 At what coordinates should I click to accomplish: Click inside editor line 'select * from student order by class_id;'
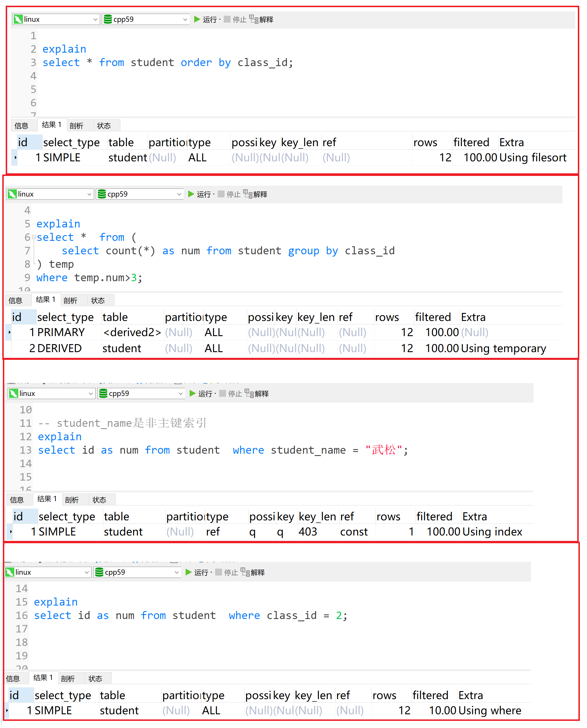[x=168, y=63]
